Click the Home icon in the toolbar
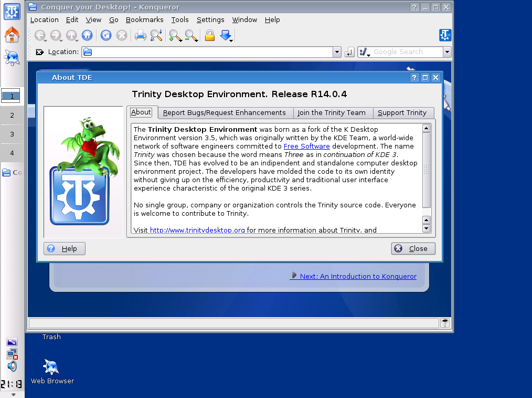Viewport: 532px width, 398px height. [87, 35]
